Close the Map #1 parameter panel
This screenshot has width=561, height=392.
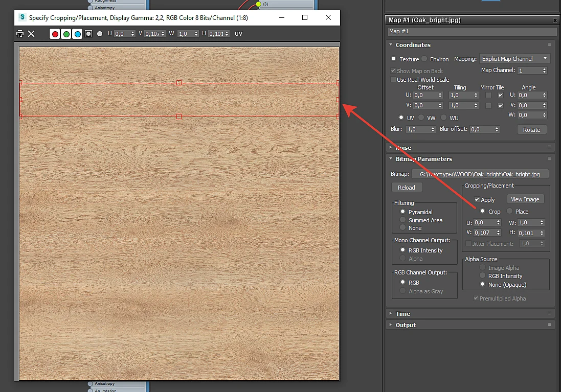click(555, 21)
